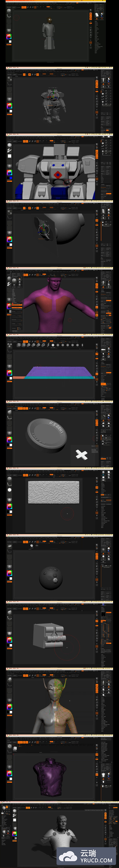Pick highlighted white brush in purple plane brush row
Viewport: 119px width, 868px height.
pos(53,345)
